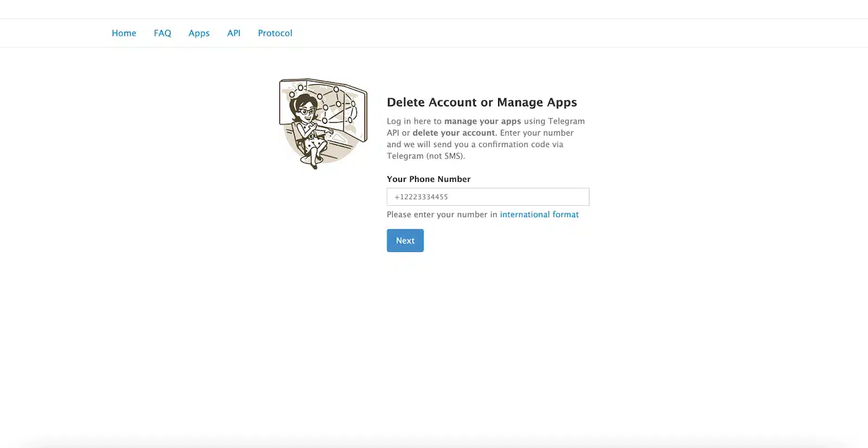Screen dimensions: 868x448
Task: Click the blue Next button
Action: coord(405,241)
